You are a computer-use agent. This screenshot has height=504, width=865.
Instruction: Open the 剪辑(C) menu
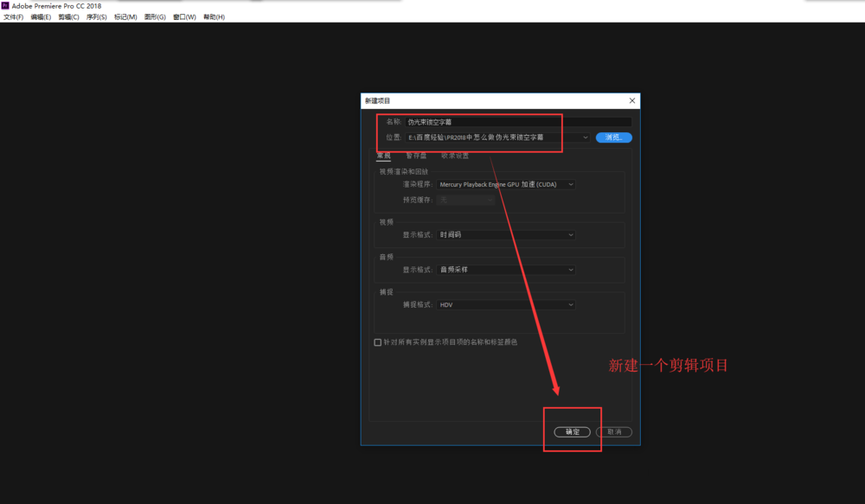69,17
